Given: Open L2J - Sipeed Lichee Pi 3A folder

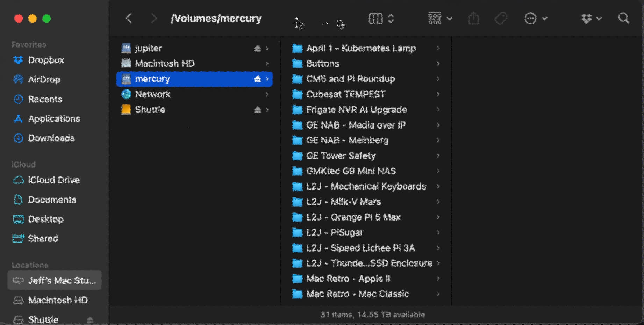Looking at the screenshot, I should 366,248.
